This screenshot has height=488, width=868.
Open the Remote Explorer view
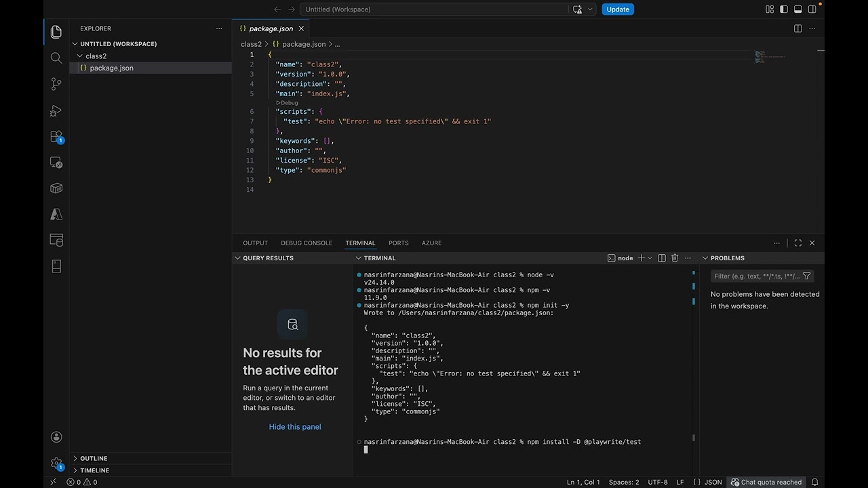56,163
